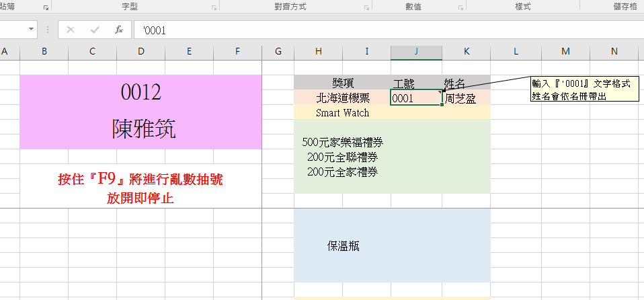Select column J header
644x300 pixels.
pos(417,51)
